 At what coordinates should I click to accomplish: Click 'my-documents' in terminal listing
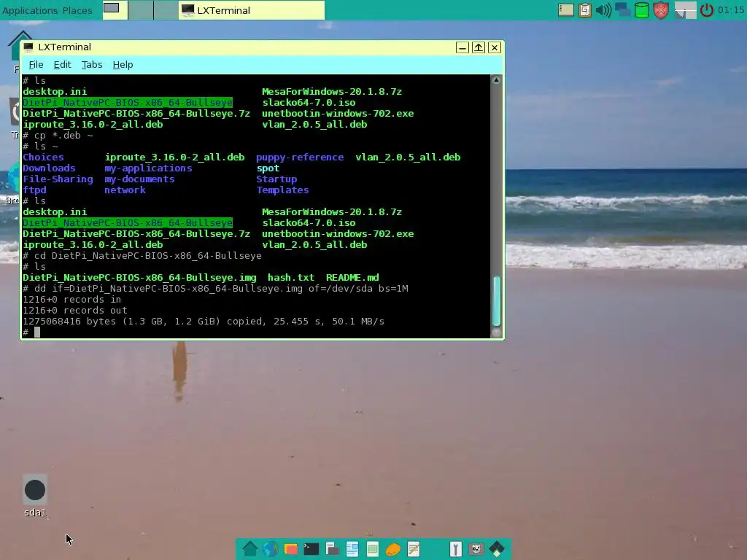[139, 179]
